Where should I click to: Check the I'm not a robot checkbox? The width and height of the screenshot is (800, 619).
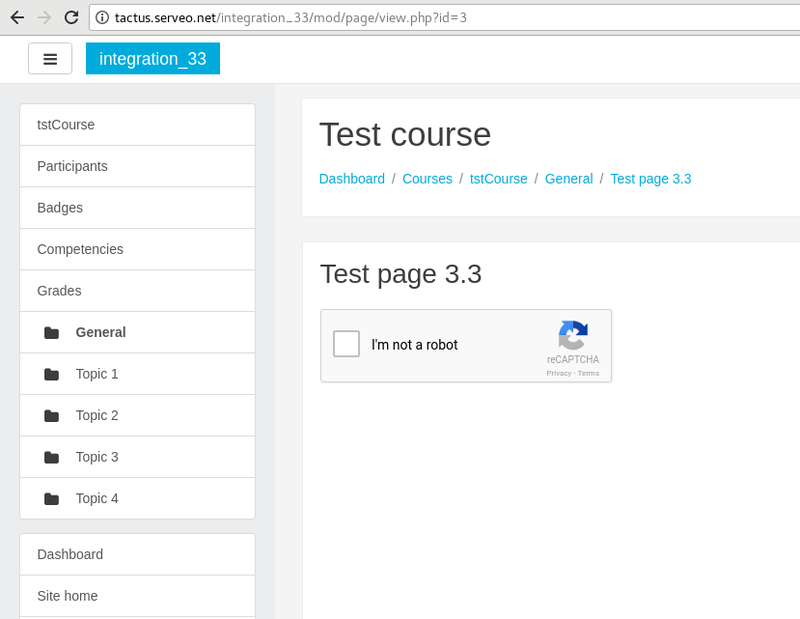pos(346,343)
